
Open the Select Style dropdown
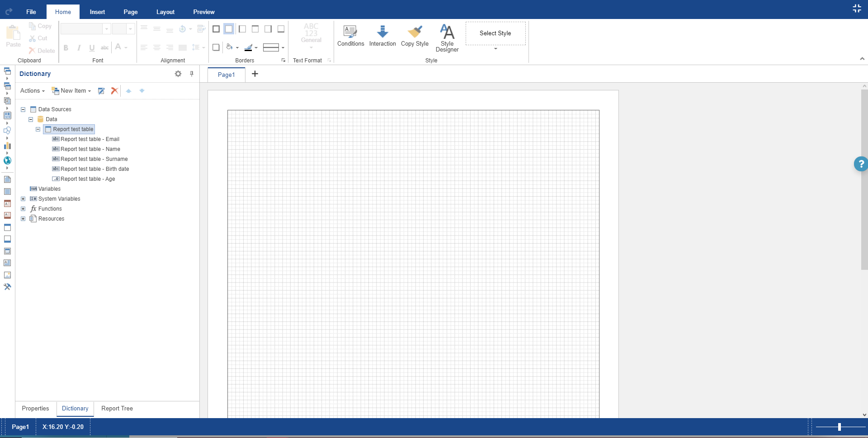(x=495, y=48)
